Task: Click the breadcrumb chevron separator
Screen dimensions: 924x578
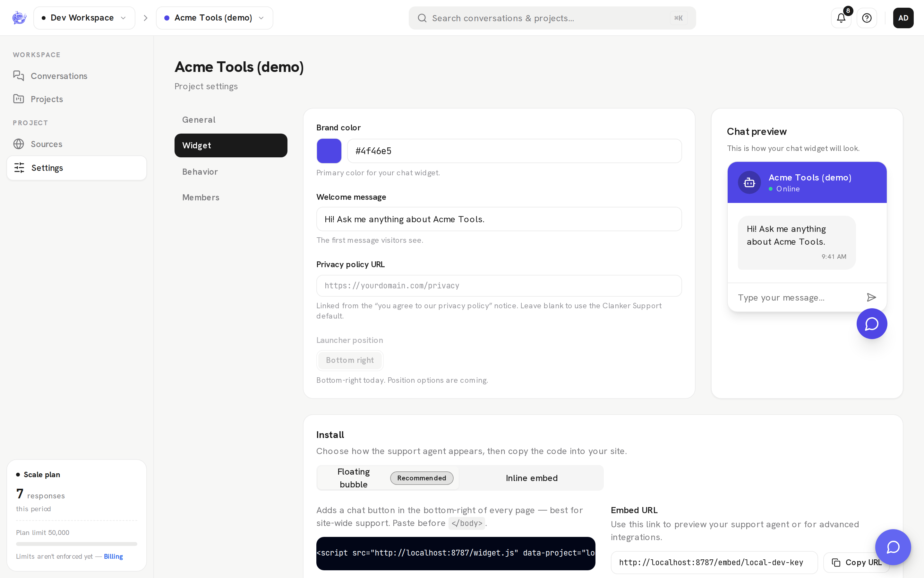Action: [145, 18]
